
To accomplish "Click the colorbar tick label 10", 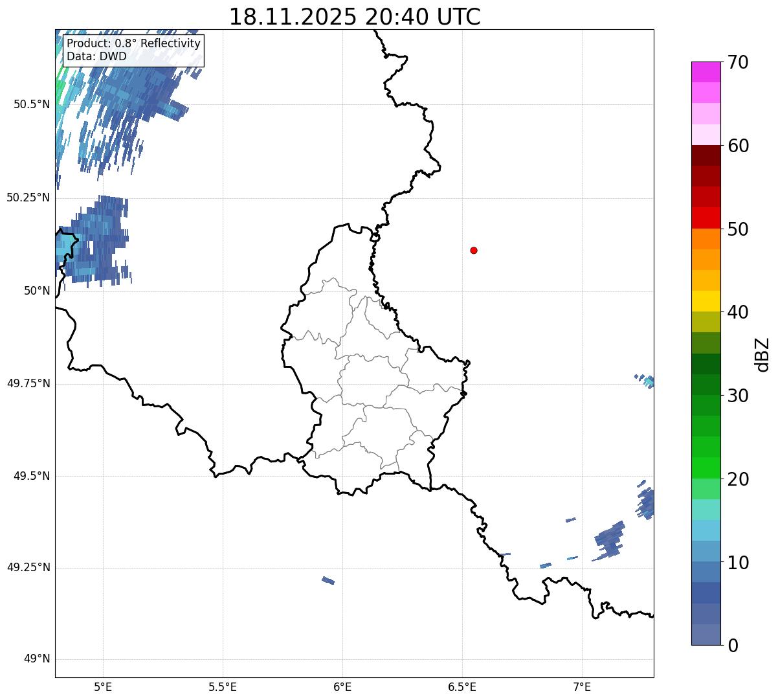I will pyautogui.click(x=738, y=563).
